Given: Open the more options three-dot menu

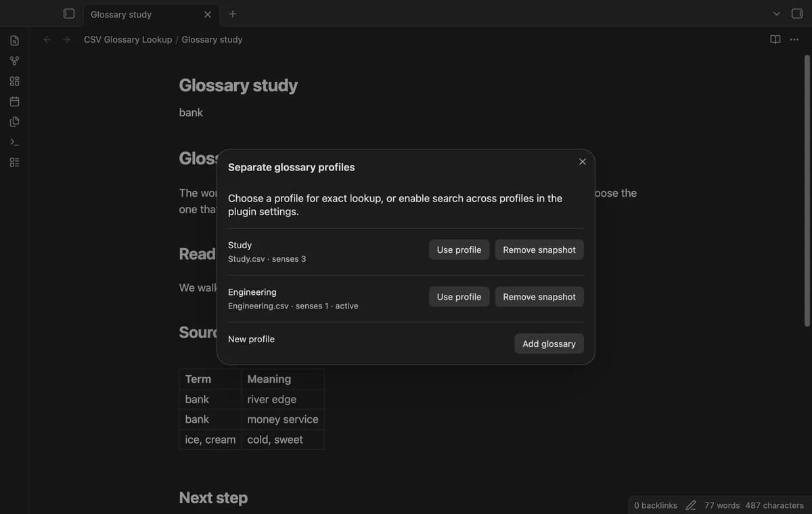Looking at the screenshot, I should pyautogui.click(x=794, y=39).
